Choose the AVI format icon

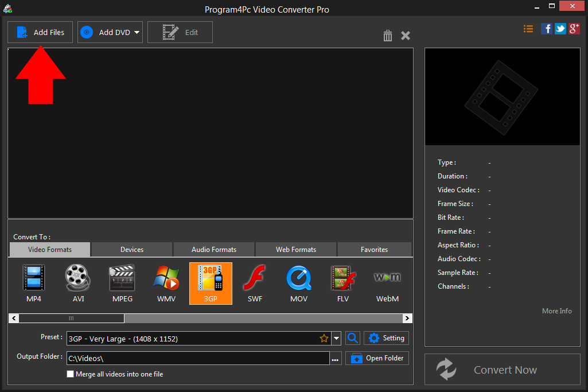tap(77, 283)
